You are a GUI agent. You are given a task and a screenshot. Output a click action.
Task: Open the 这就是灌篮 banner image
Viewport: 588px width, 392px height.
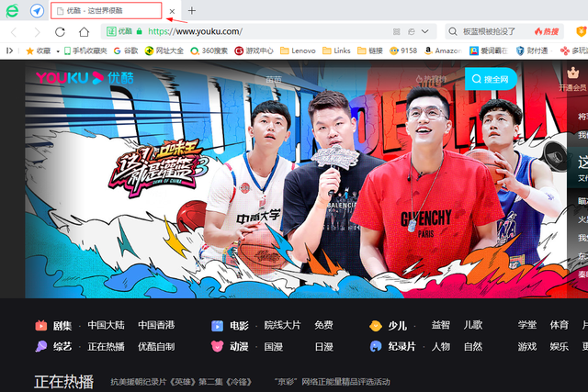(296, 179)
